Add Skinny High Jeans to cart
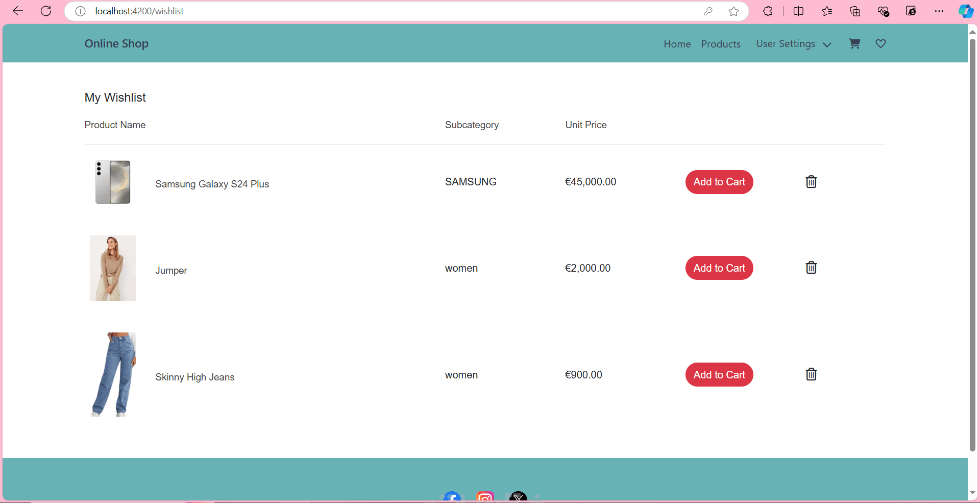The height and width of the screenshot is (503, 980). 719,375
